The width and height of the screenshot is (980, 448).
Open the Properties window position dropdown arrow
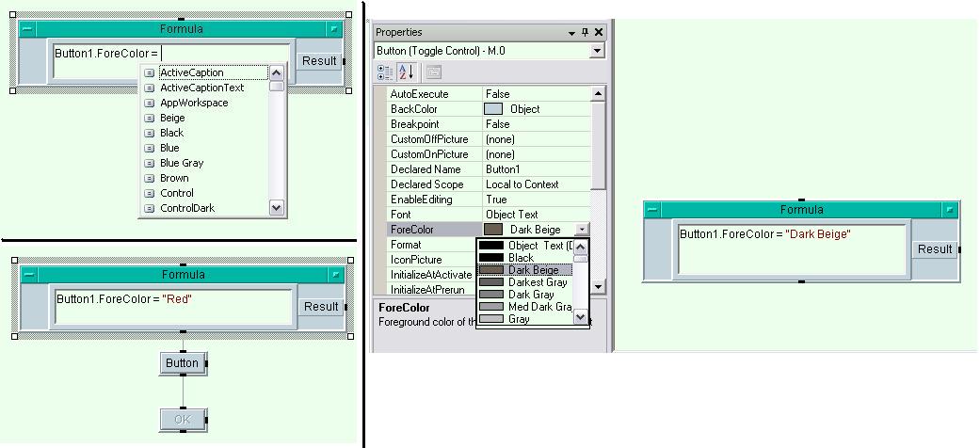pos(571,33)
